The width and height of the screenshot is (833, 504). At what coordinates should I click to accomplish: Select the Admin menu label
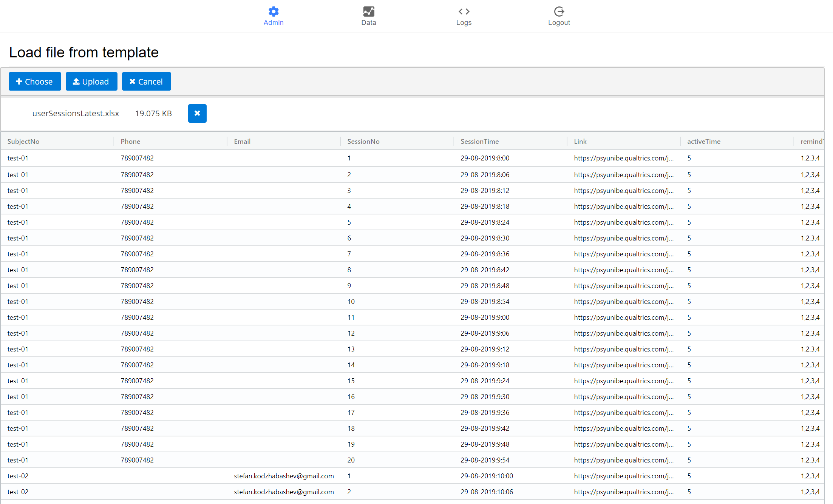[x=274, y=23]
